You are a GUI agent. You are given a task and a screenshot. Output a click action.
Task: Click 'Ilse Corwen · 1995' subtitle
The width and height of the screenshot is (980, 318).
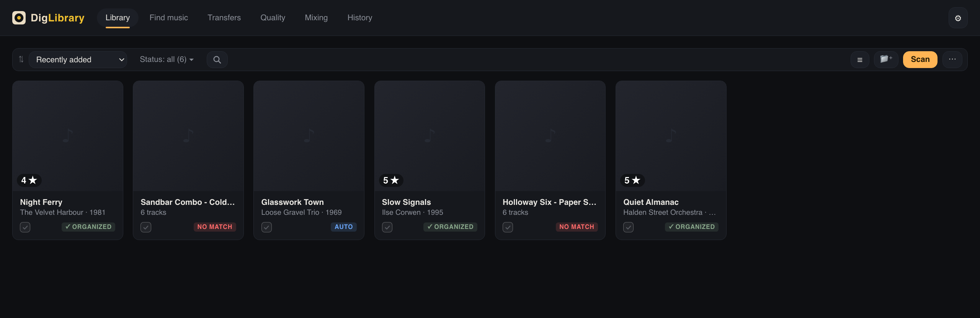[x=413, y=212]
